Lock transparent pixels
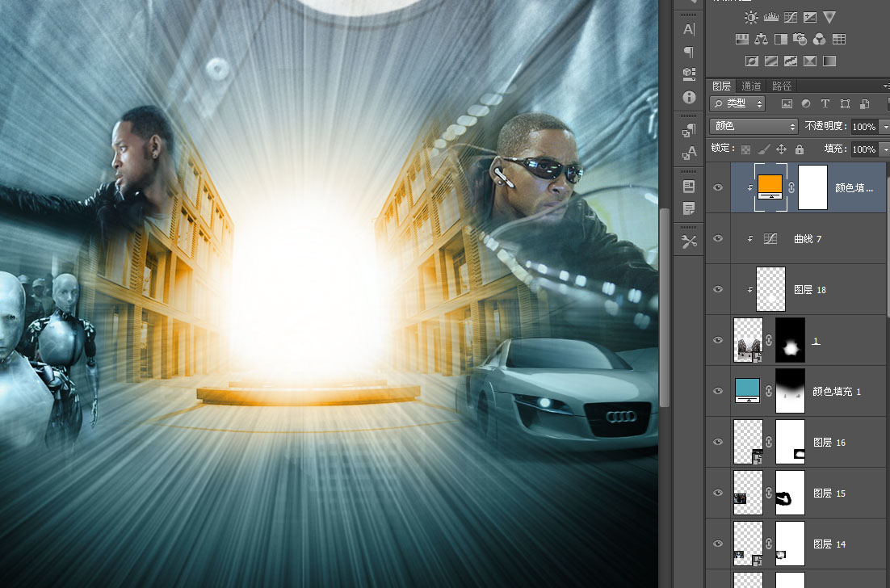This screenshot has width=890, height=588. click(x=745, y=149)
